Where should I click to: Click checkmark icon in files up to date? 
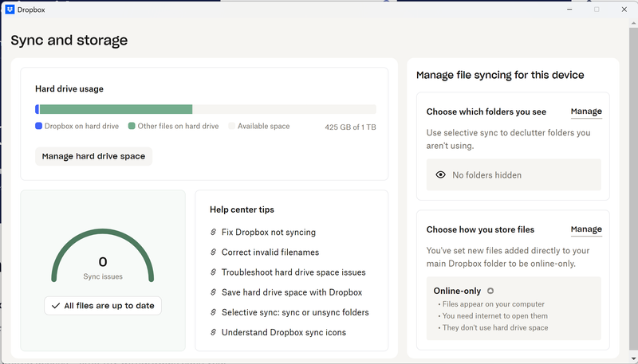(55, 306)
